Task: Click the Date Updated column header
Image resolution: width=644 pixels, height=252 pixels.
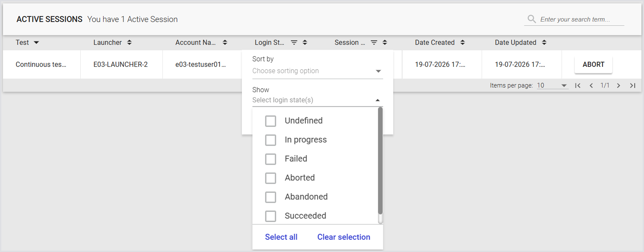Action: (515, 43)
